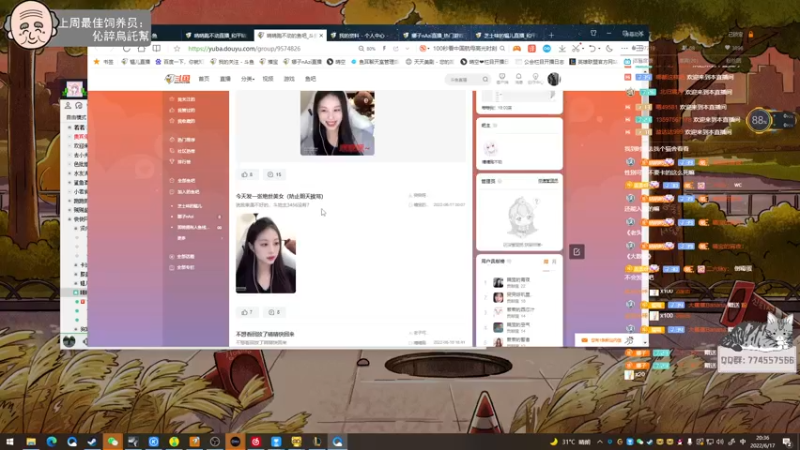Click the 80% page zoom indicator
Screen dimensions: 800x450
click(x=367, y=48)
